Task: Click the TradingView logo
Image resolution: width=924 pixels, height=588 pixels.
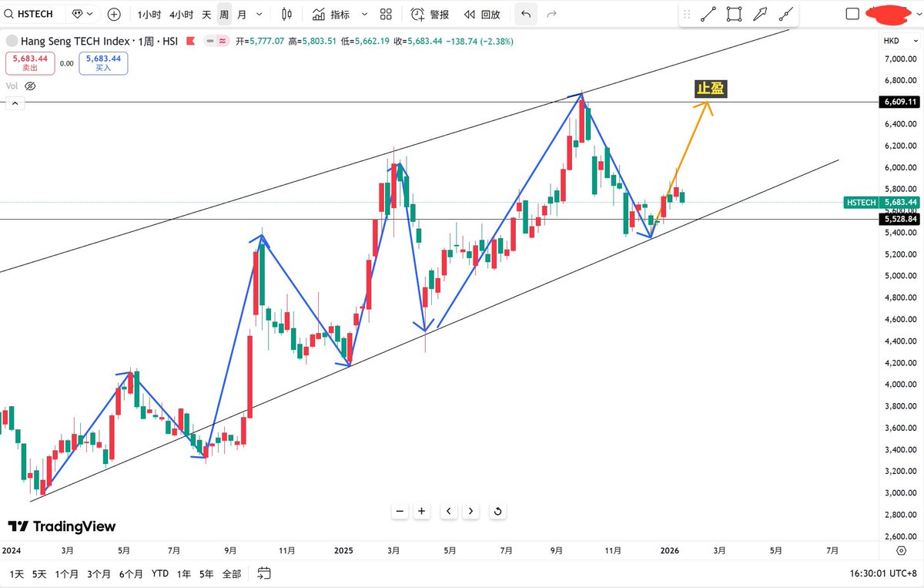Action: point(62,526)
